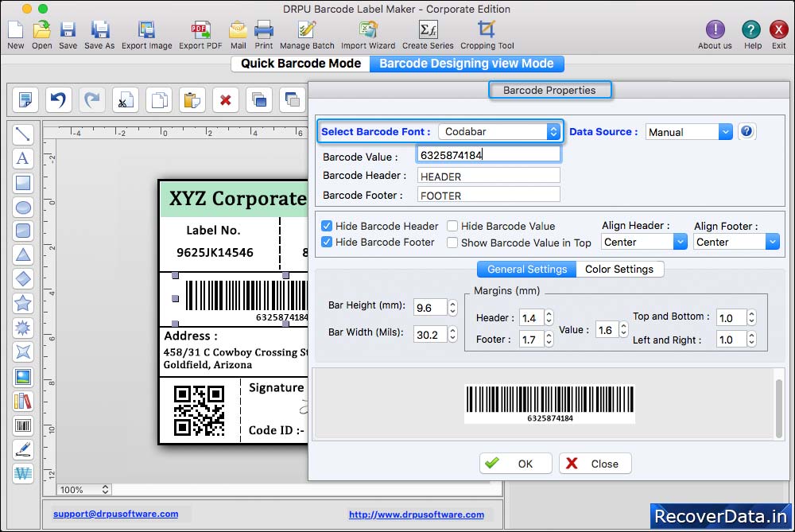Adjust the Bar Height stepper
This screenshot has height=532, width=795.
tap(453, 307)
